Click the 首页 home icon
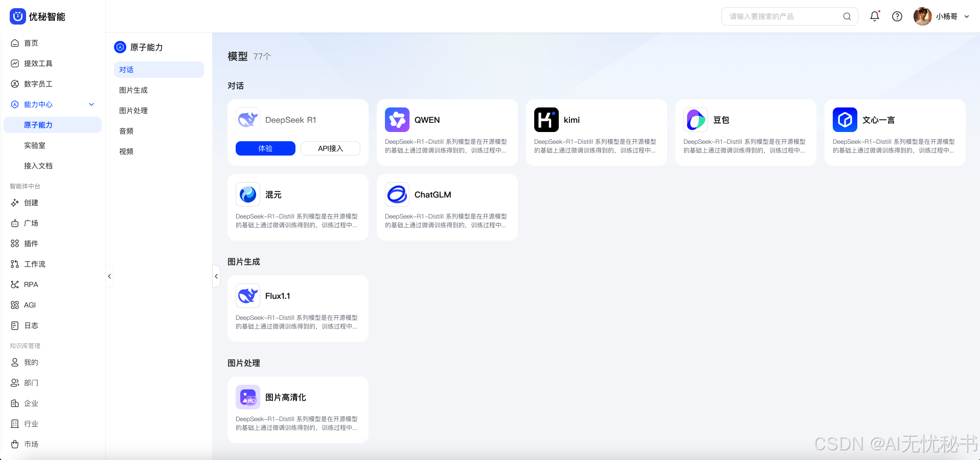Viewport: 980px width, 460px height. click(x=15, y=43)
